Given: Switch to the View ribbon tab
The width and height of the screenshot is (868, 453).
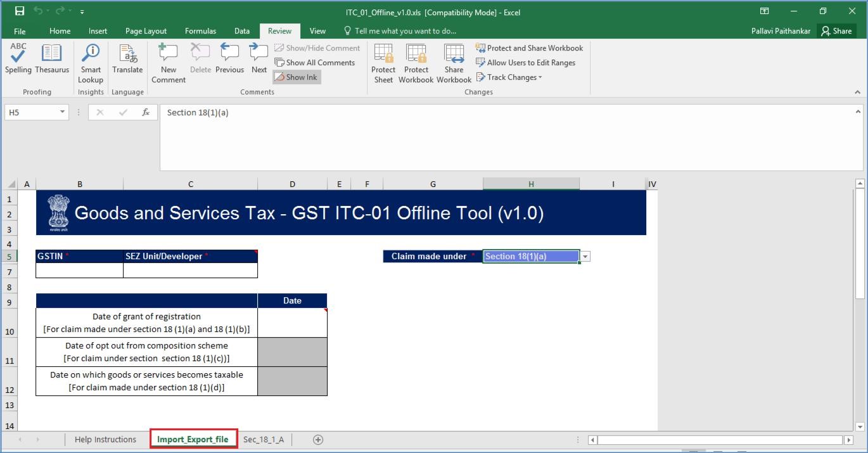Looking at the screenshot, I should (x=317, y=30).
